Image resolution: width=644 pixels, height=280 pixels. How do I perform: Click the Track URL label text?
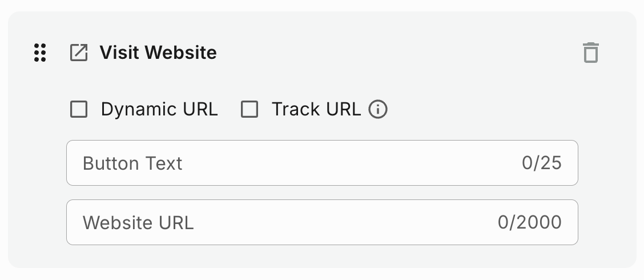(316, 109)
